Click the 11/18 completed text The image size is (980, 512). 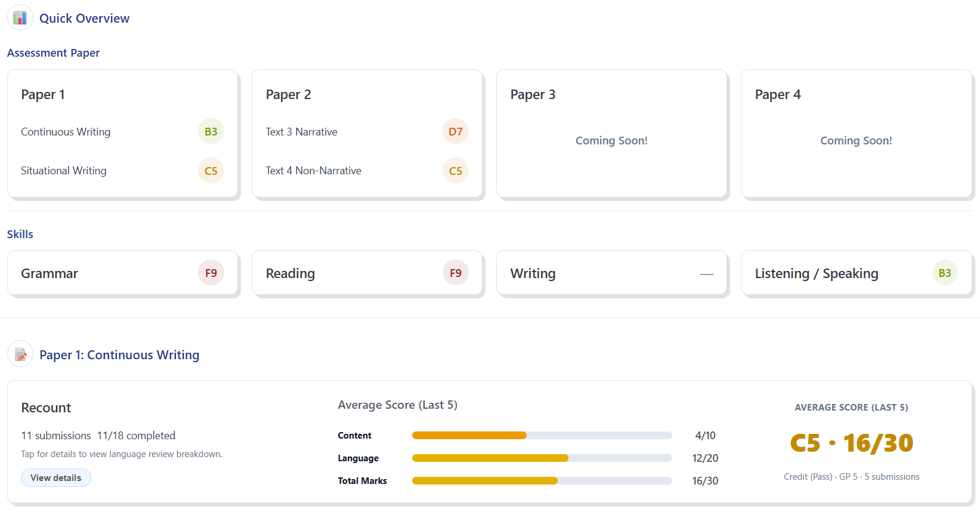pos(136,436)
